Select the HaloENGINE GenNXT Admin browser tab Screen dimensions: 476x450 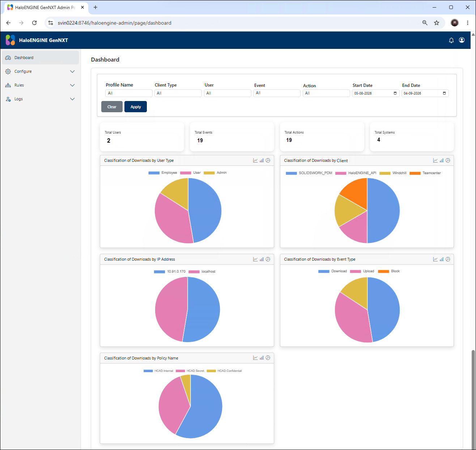coord(46,7)
